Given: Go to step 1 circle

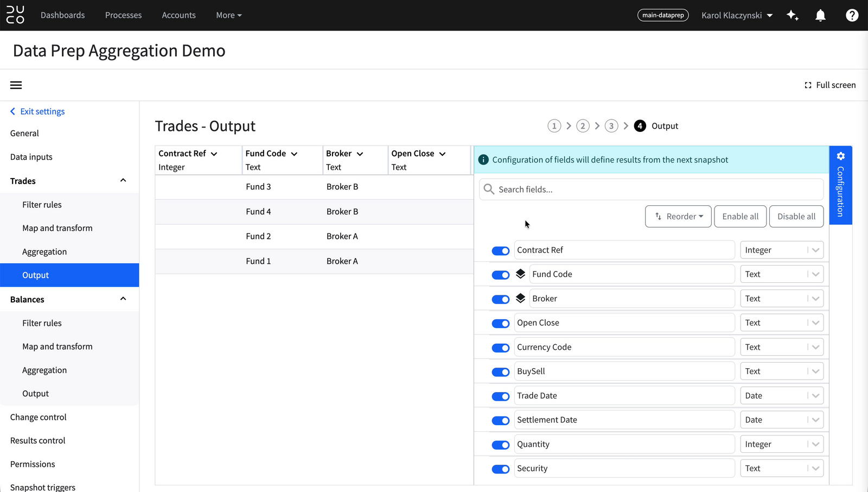Looking at the screenshot, I should [554, 126].
